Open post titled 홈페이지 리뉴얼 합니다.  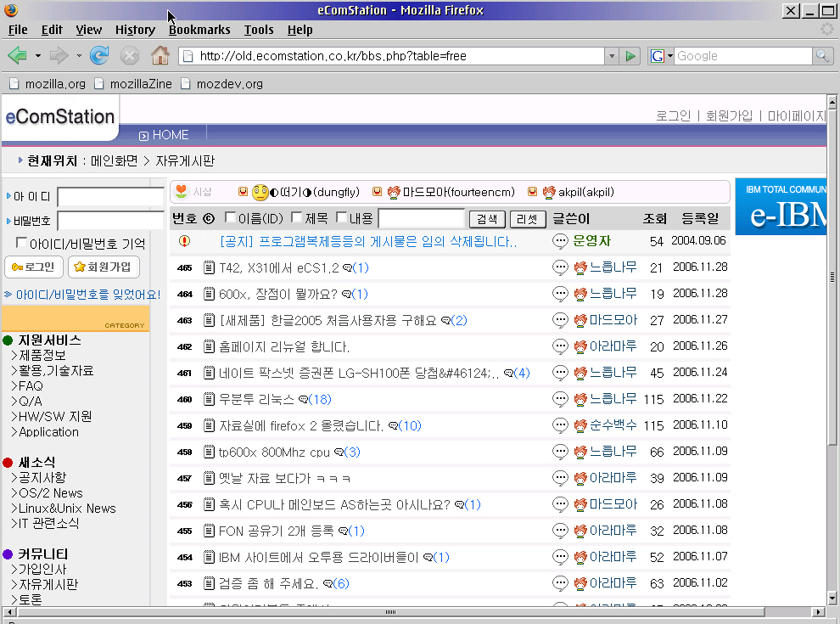(284, 347)
